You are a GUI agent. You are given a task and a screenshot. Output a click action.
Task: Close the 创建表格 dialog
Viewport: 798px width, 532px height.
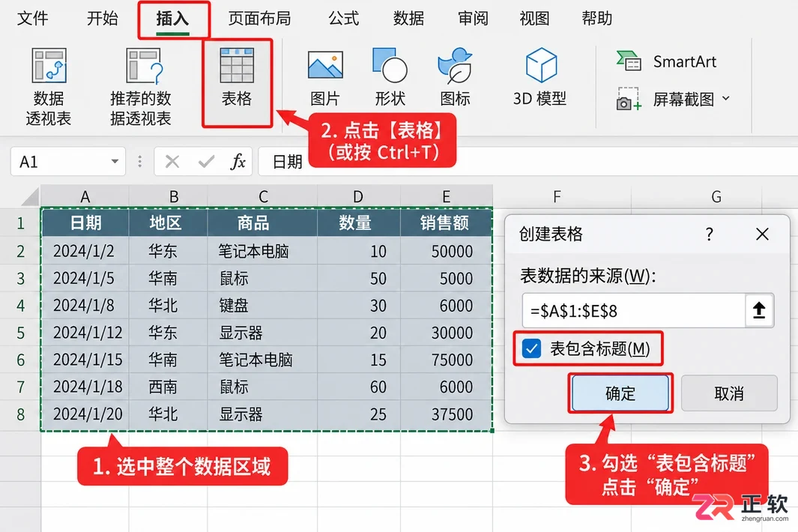click(762, 235)
